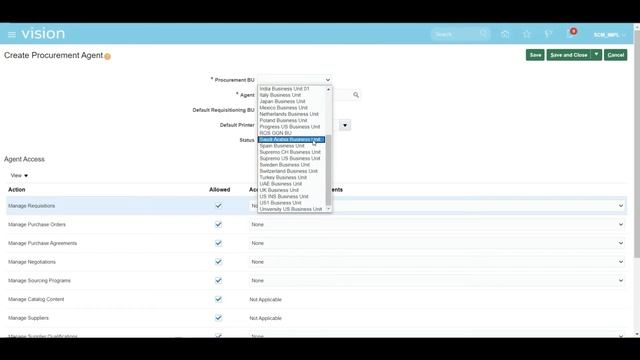Click the Agent search magnifier icon
Image resolution: width=640 pixels, height=360 pixels.
tap(356, 95)
